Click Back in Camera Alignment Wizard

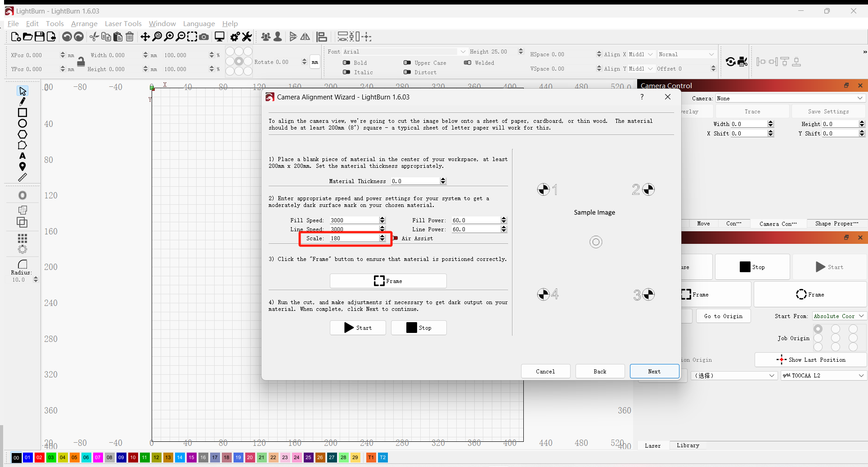600,372
